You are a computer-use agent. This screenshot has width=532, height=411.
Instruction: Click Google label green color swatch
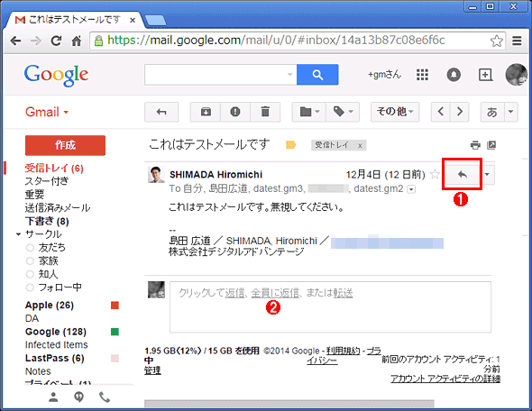tap(115, 332)
